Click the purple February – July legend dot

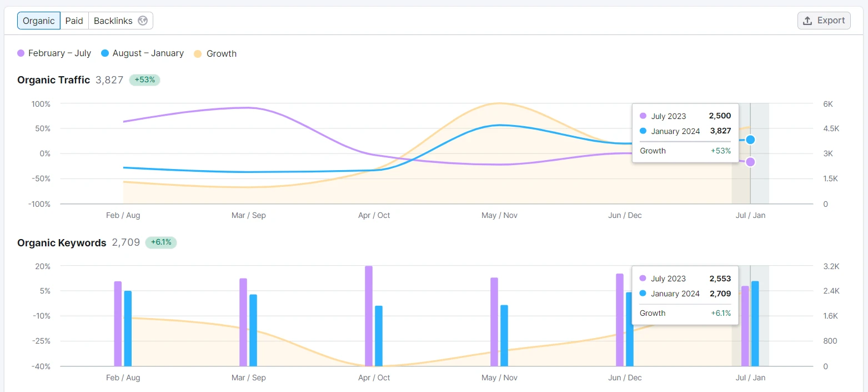pos(21,53)
